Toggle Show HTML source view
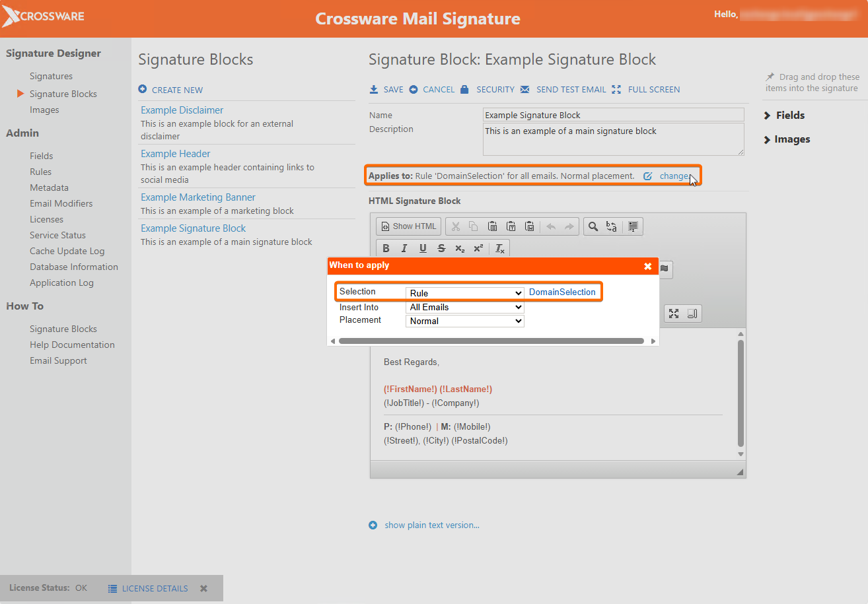 409,226
